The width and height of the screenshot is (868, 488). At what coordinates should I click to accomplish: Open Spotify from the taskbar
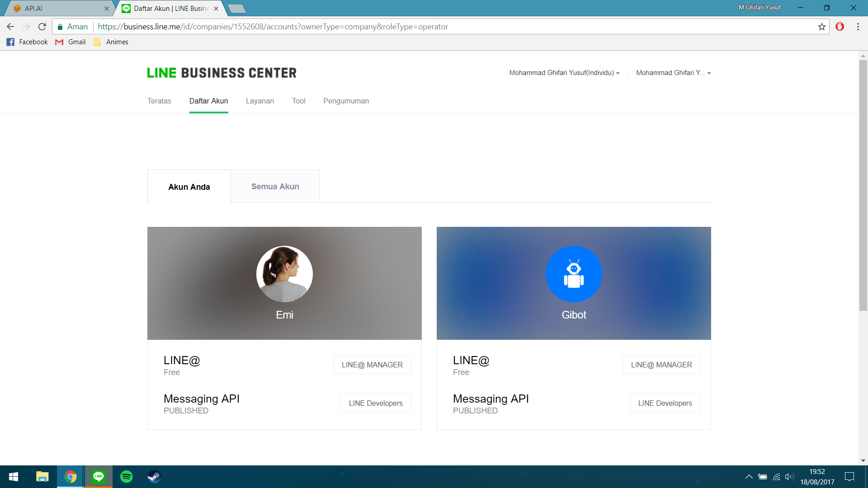[x=127, y=477]
